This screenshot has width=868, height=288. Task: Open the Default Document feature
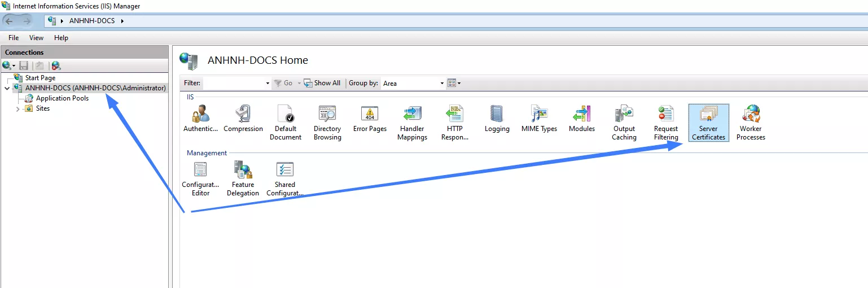(x=286, y=115)
